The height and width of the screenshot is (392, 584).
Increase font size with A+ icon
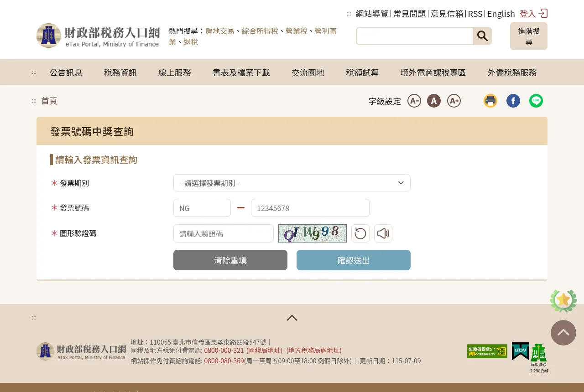tap(454, 101)
